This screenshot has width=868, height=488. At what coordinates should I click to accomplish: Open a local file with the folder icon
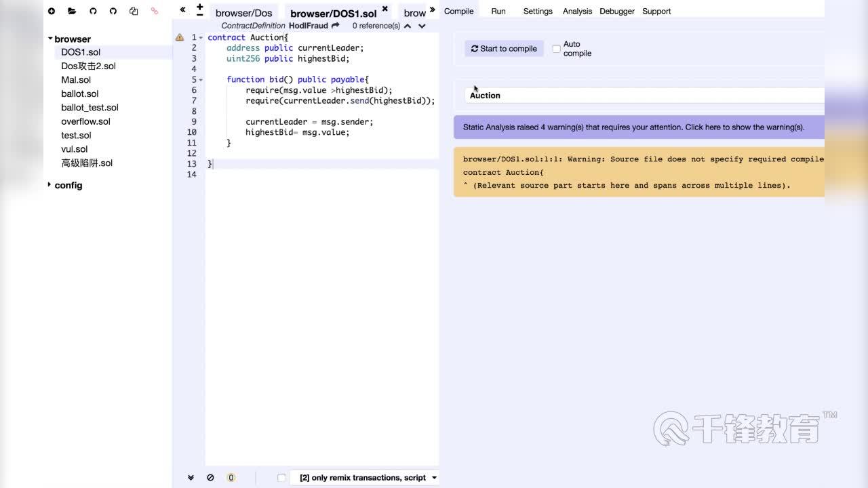pyautogui.click(x=72, y=11)
